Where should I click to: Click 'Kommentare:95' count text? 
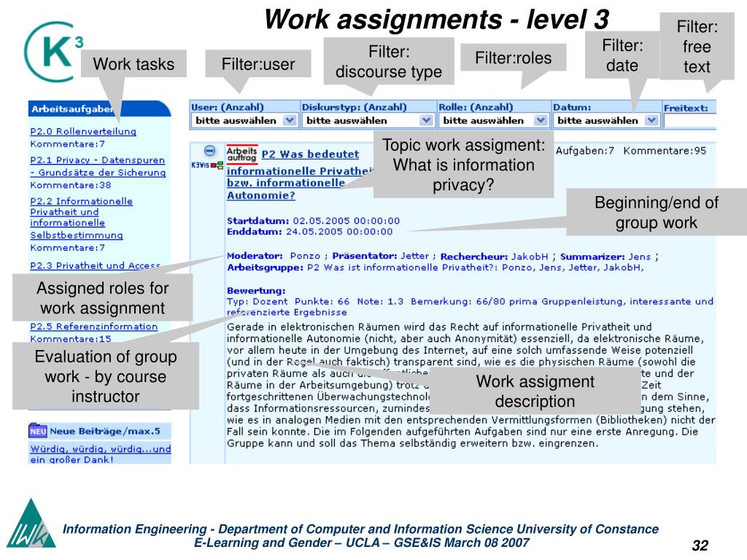[665, 151]
